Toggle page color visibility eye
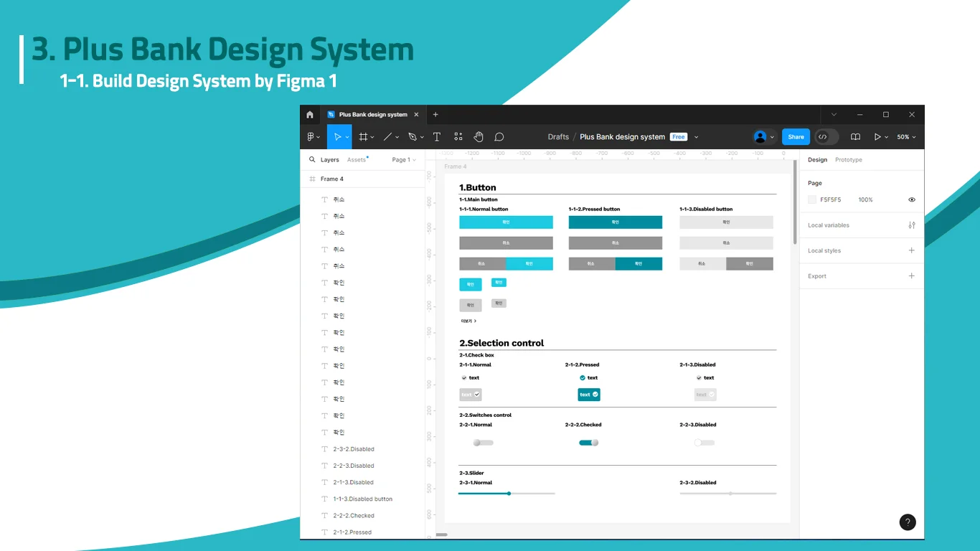This screenshot has height=551, width=980. [x=912, y=200]
